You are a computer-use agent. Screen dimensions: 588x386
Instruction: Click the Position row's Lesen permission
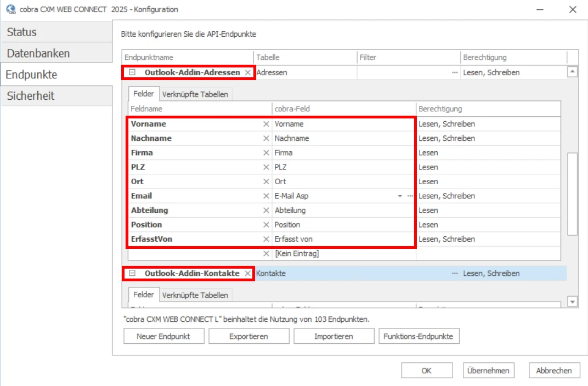488,225
